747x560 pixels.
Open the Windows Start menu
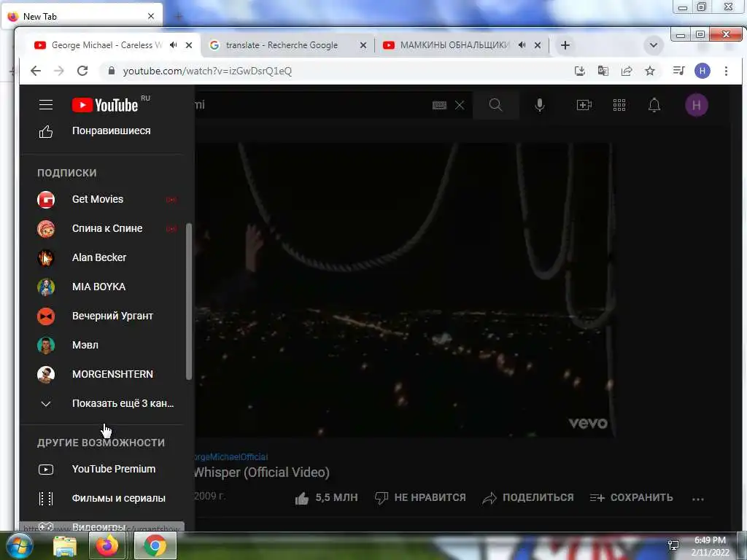(x=18, y=545)
